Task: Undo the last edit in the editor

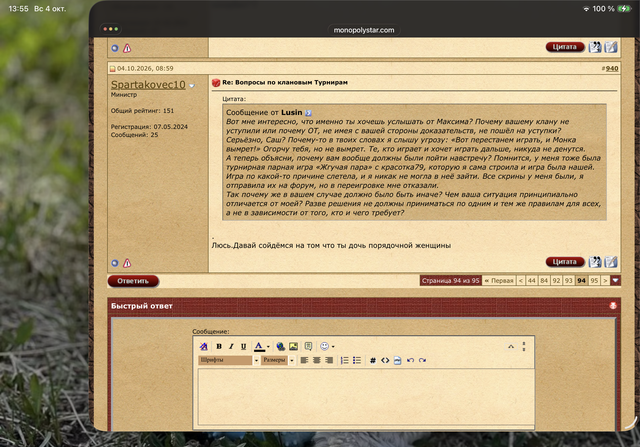Action: pyautogui.click(x=410, y=360)
